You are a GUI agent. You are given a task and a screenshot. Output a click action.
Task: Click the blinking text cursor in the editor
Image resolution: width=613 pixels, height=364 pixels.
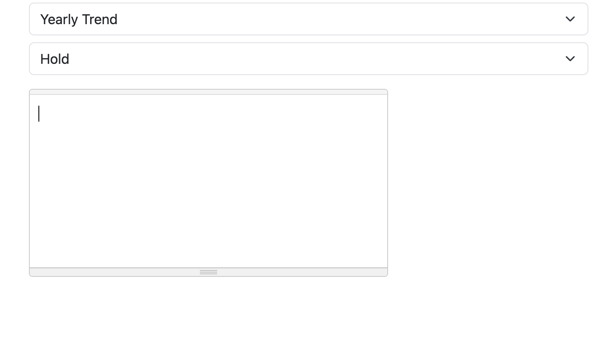(39, 114)
